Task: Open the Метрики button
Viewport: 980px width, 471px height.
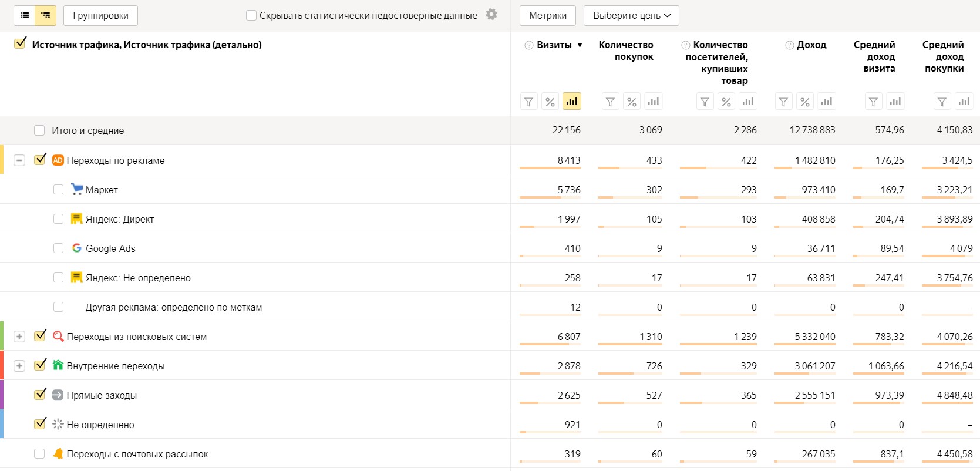Action: click(x=548, y=16)
